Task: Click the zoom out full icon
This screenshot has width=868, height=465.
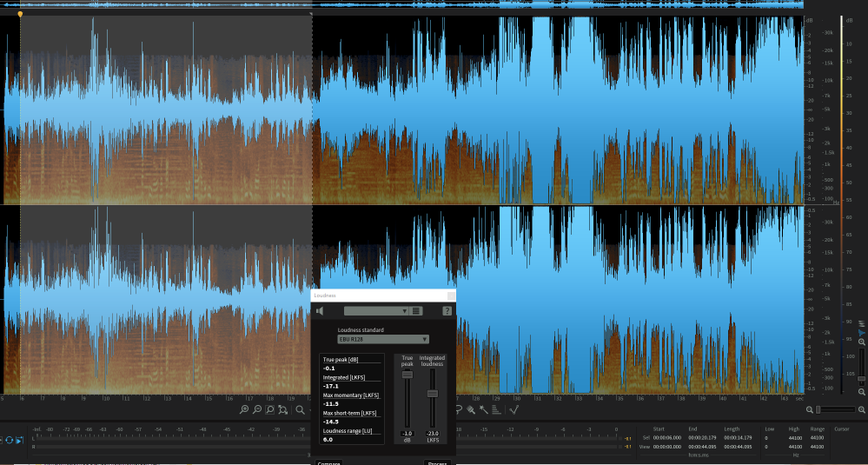Action: click(283, 409)
